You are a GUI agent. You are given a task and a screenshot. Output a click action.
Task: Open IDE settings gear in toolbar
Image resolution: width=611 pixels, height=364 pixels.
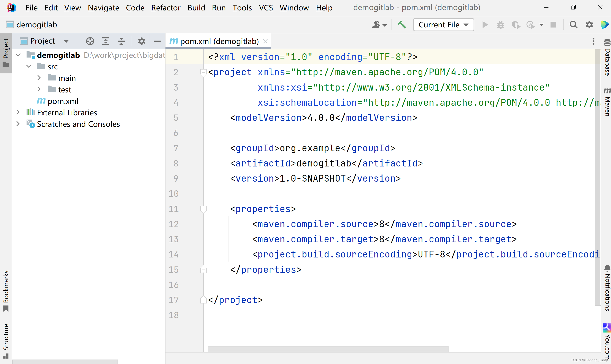pyautogui.click(x=589, y=25)
